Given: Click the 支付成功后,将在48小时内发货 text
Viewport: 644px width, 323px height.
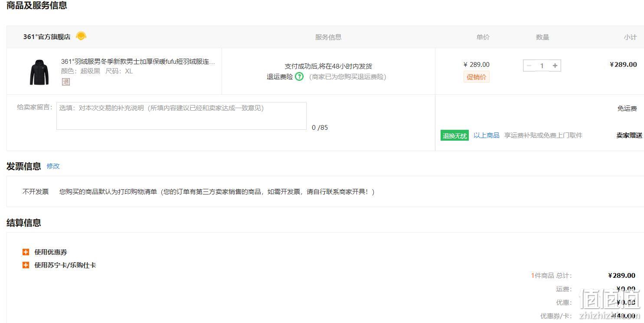Looking at the screenshot, I should [x=328, y=66].
